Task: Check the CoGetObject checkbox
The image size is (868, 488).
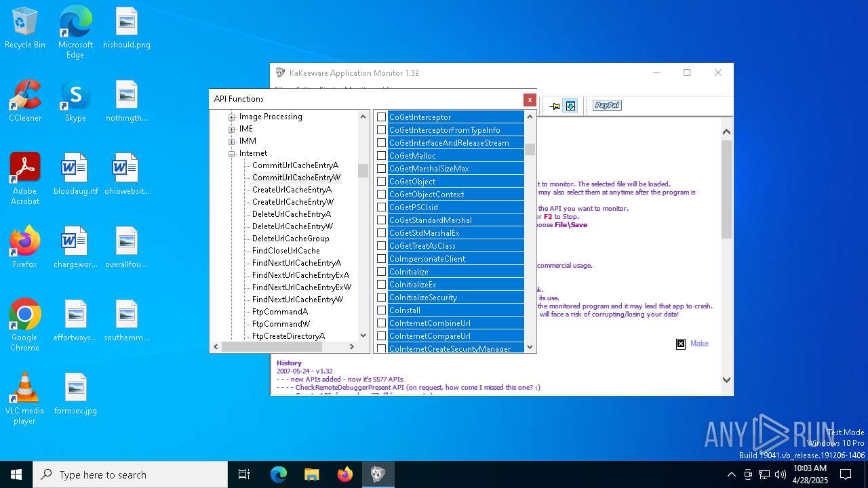Action: (x=381, y=182)
